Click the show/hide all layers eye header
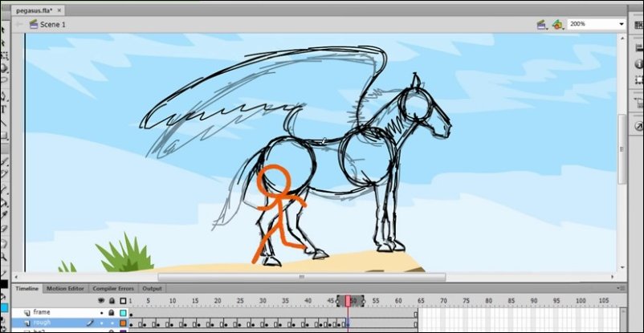The height and width of the screenshot is (333, 644). (x=101, y=301)
